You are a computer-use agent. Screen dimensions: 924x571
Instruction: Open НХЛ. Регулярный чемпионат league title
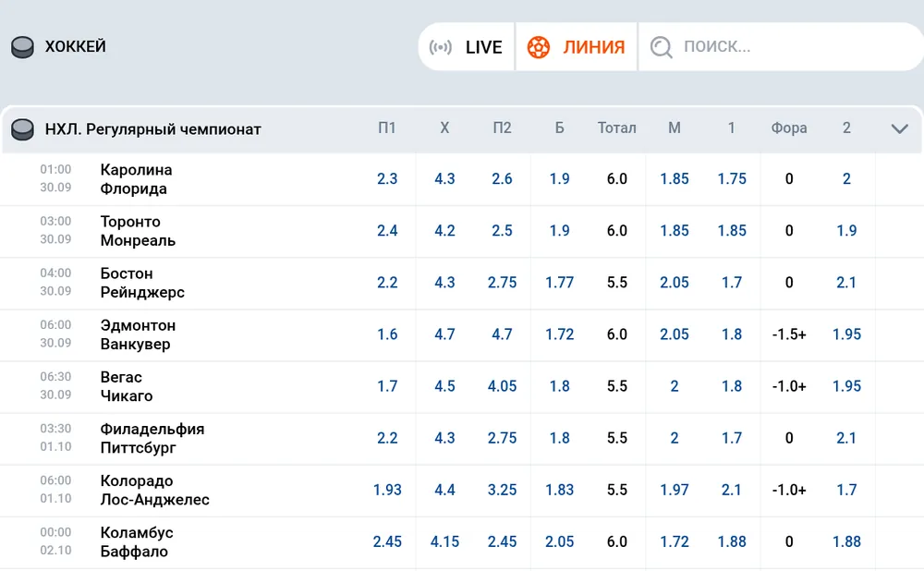tap(153, 129)
